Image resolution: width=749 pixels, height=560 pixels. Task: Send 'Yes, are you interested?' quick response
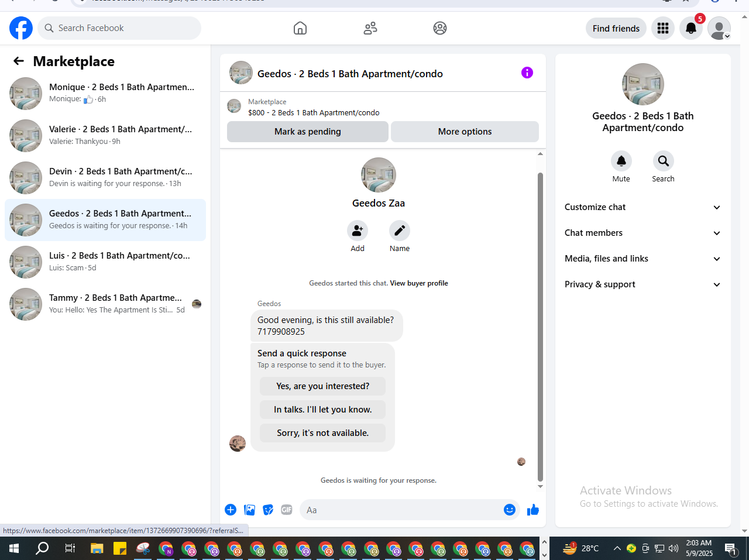(x=322, y=386)
